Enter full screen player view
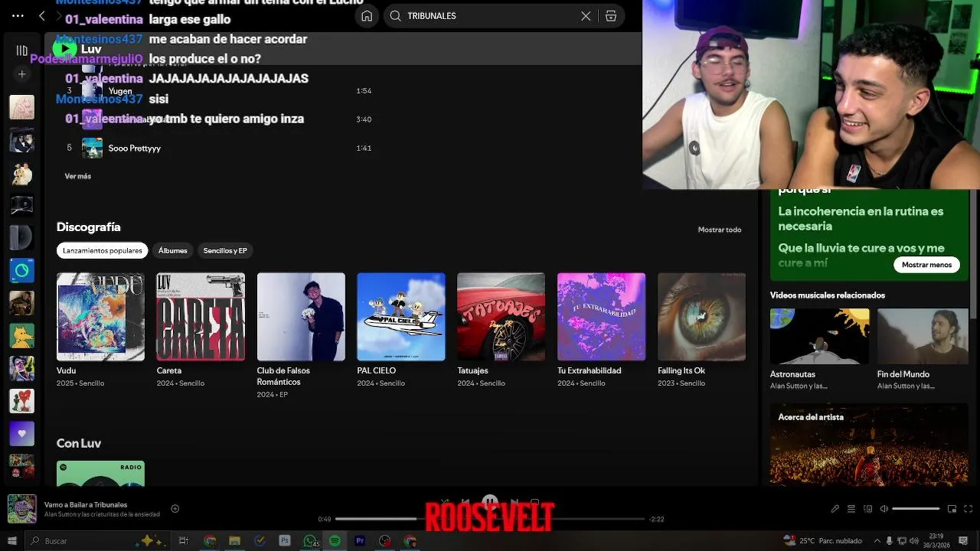 click(969, 509)
